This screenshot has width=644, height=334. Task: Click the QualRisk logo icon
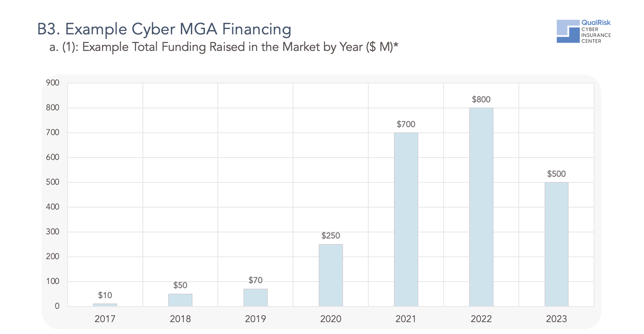(x=568, y=31)
